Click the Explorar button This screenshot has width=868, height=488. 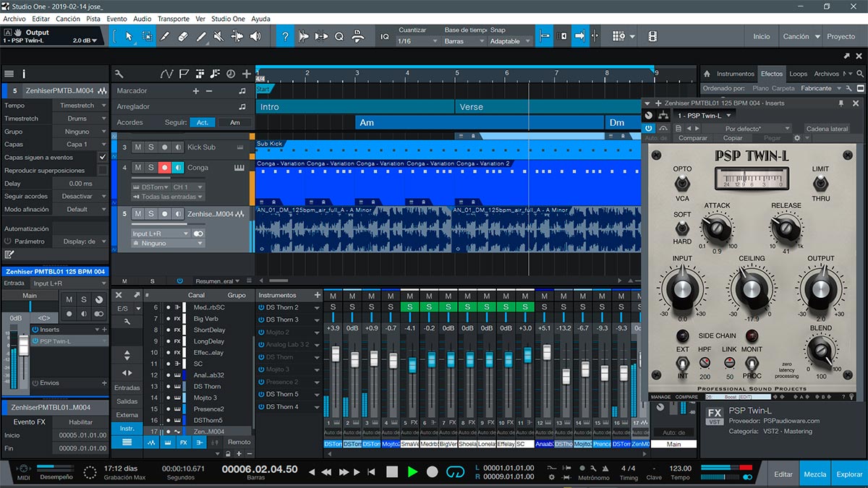tap(849, 474)
